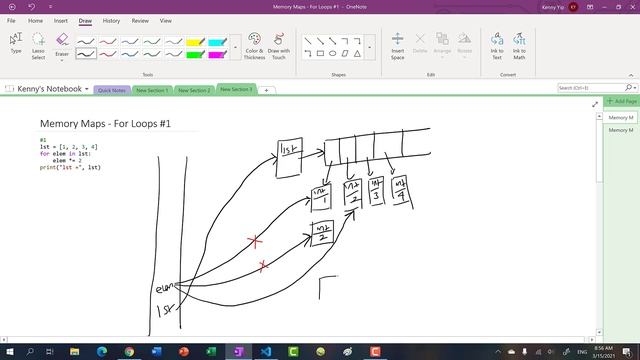Image resolution: width=640 pixels, height=360 pixels.
Task: Open the New Section 3 tab
Action: pos(236,89)
